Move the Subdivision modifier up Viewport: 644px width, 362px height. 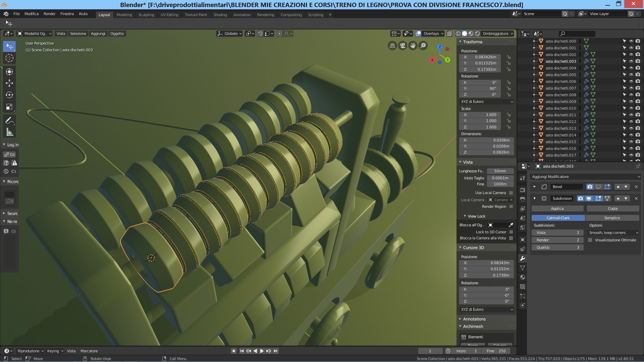[x=618, y=198]
